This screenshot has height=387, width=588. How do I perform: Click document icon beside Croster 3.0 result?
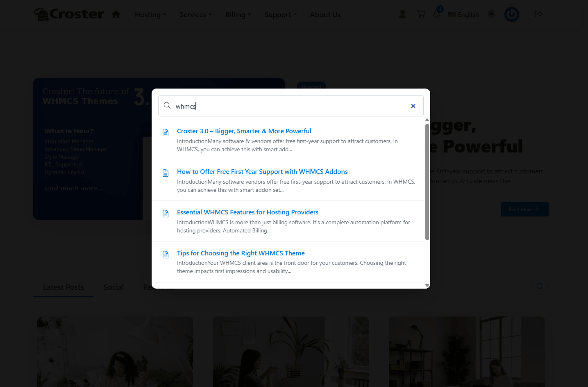pyautogui.click(x=166, y=132)
